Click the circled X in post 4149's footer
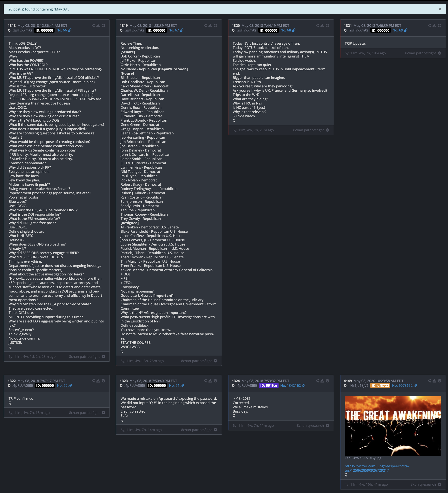Viewport: 448px width, 493px height. click(x=439, y=484)
